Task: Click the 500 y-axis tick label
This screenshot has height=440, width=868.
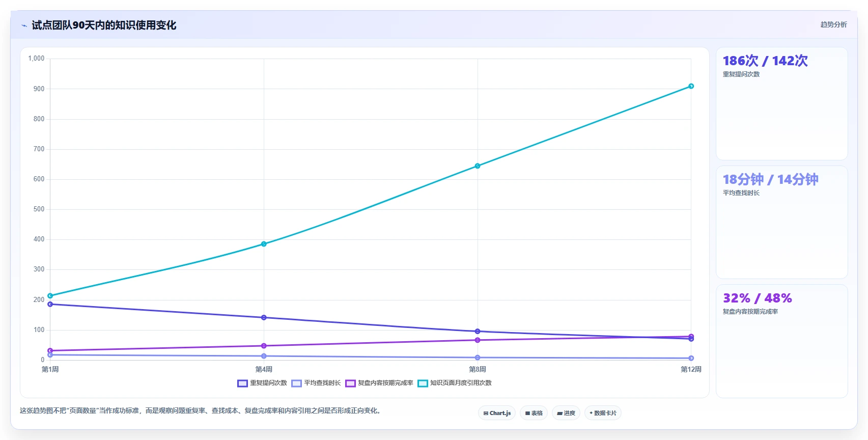Action: click(39, 209)
